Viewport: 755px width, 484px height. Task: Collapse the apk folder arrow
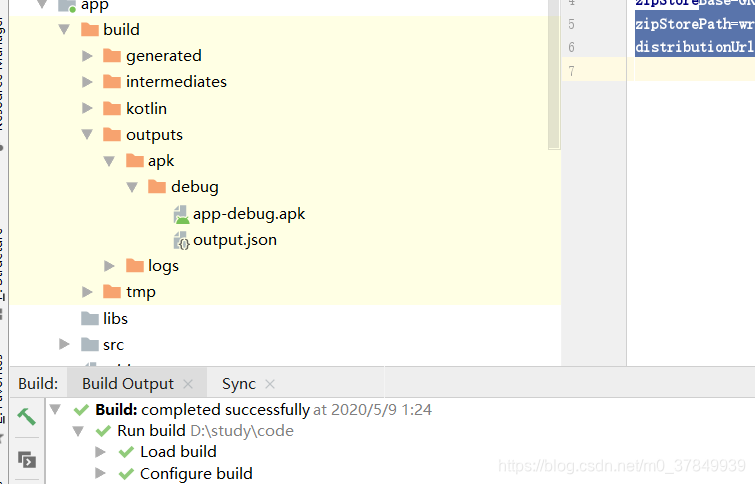pyautogui.click(x=109, y=161)
